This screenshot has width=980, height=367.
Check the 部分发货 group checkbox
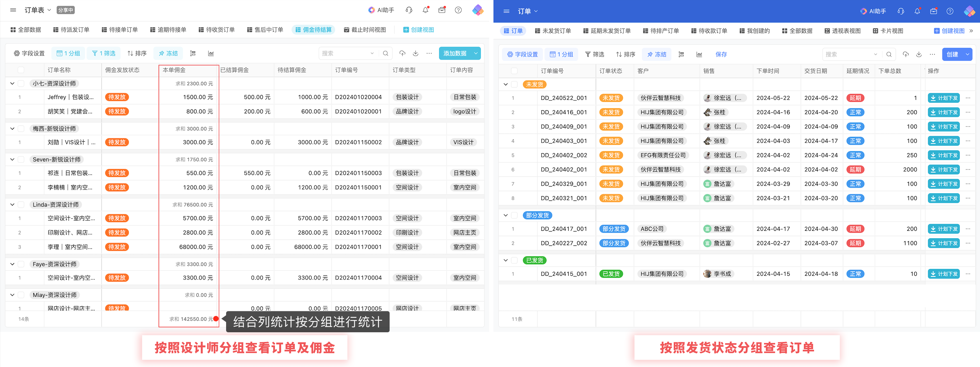point(514,215)
